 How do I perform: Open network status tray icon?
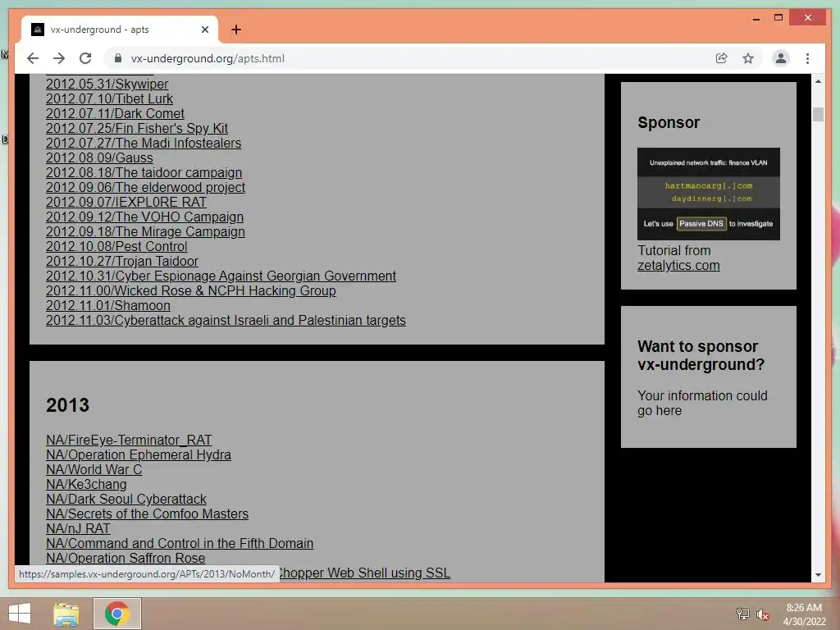(x=742, y=614)
